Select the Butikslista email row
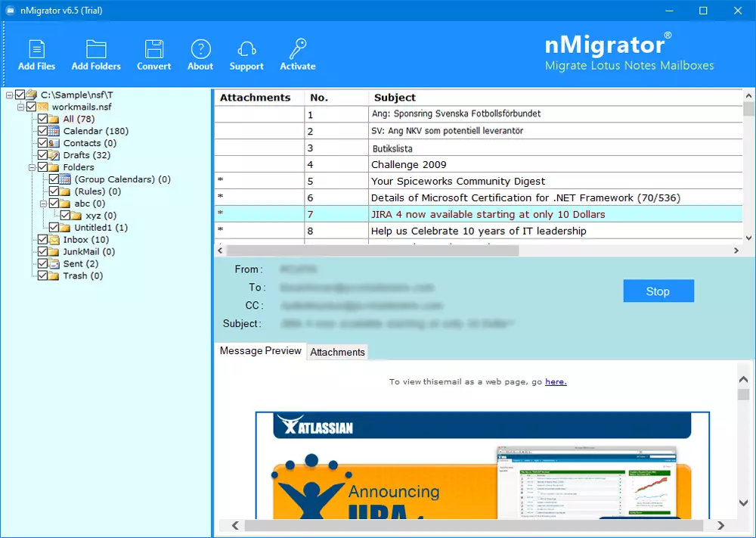Screen dimensions: 756x538 pyautogui.click(x=479, y=148)
